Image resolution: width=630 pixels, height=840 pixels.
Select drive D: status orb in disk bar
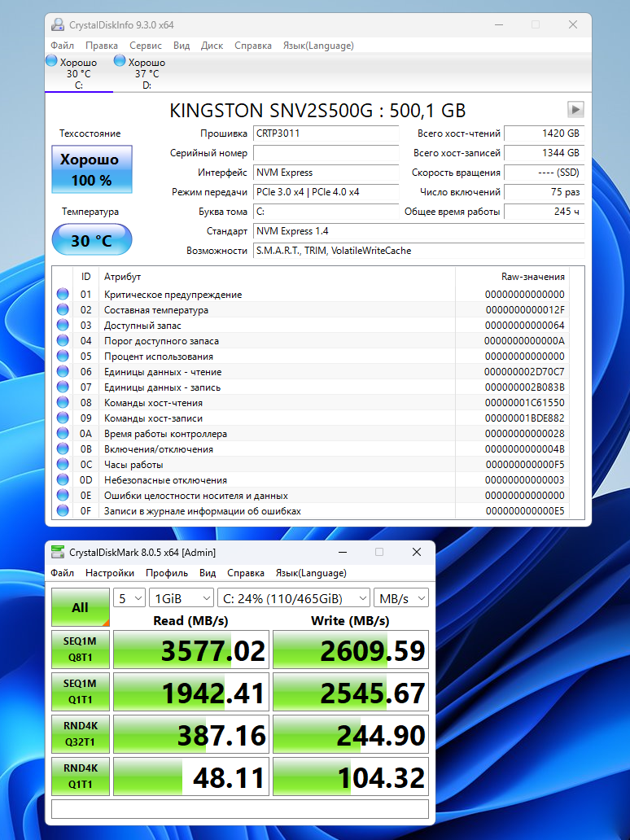pyautogui.click(x=120, y=61)
